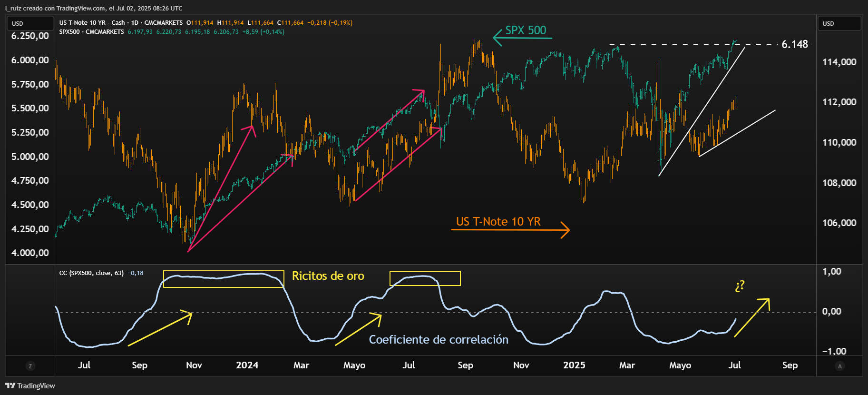Click the 6.148 price level label

[795, 44]
